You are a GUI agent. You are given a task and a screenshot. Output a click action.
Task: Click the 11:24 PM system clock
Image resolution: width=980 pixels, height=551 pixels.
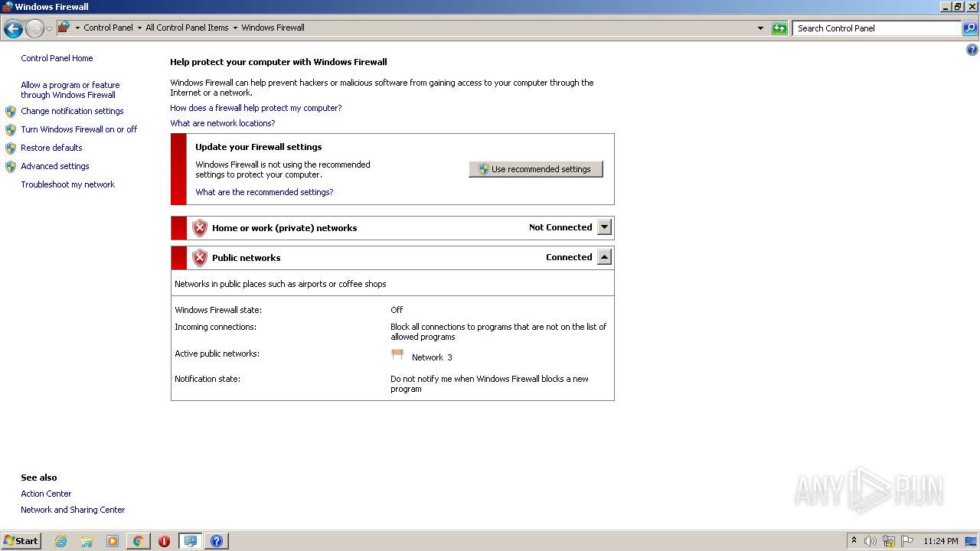(x=940, y=541)
